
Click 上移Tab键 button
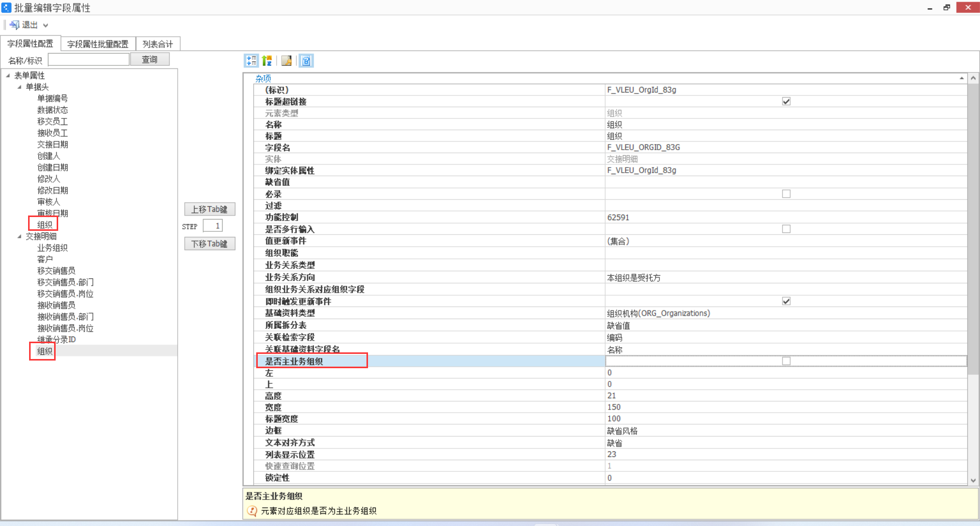209,209
